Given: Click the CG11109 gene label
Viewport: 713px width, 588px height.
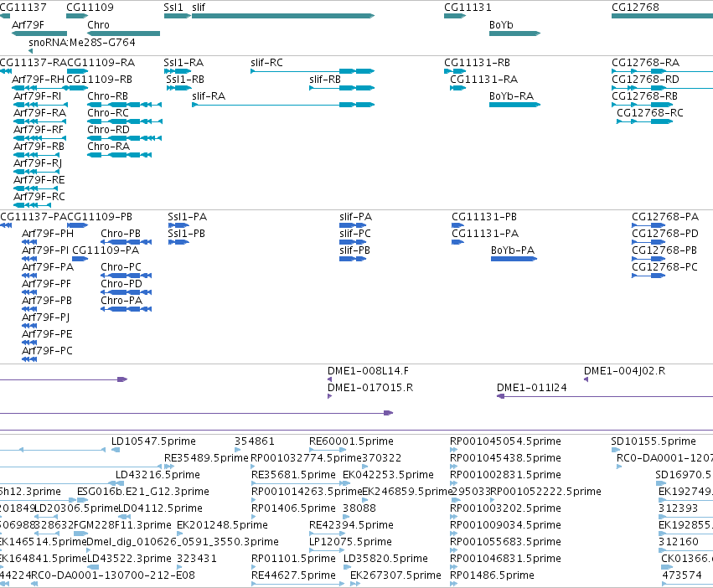Looking at the screenshot, I should (x=90, y=8).
